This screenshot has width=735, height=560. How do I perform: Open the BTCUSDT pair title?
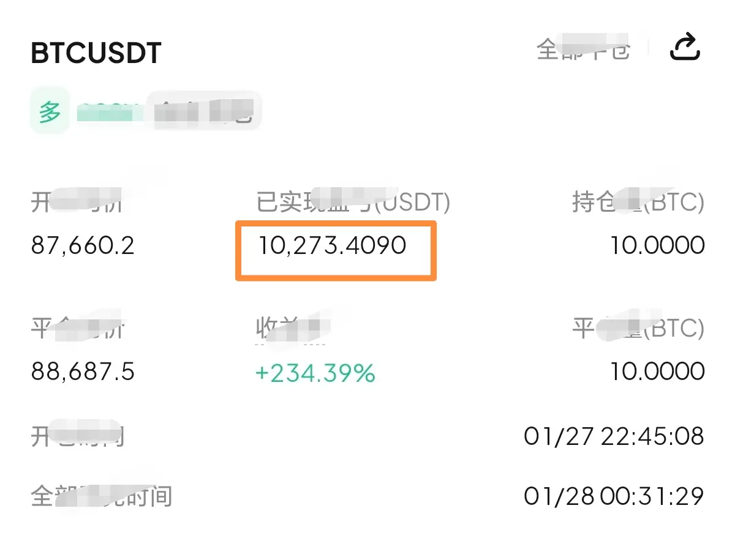pos(96,53)
